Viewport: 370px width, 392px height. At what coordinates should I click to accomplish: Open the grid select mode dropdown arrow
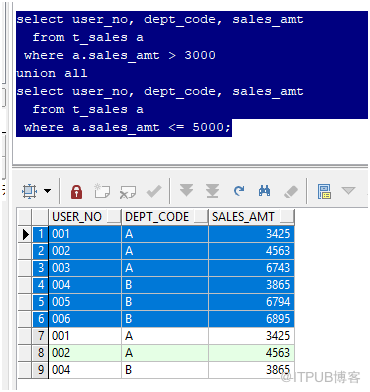[48, 191]
